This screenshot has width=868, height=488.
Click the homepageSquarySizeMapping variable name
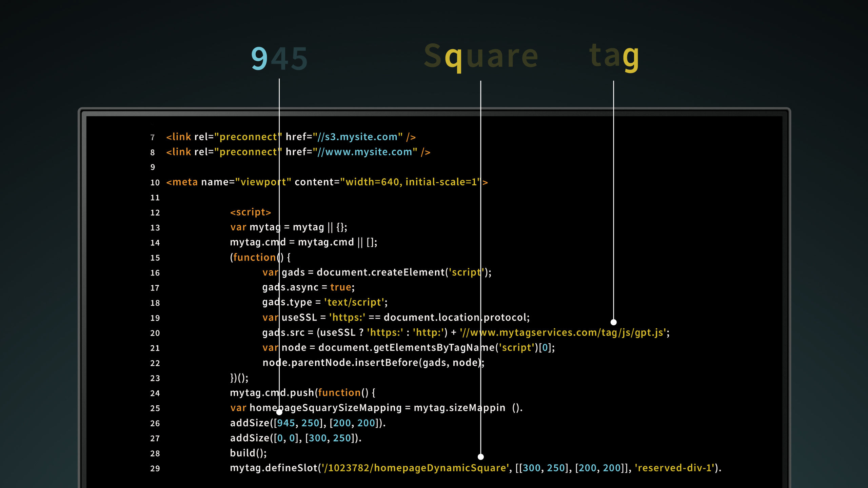pyautogui.click(x=325, y=408)
